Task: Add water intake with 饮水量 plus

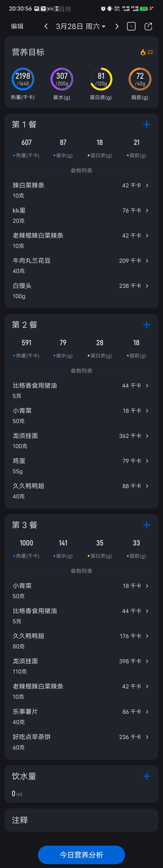Action: coord(146,776)
